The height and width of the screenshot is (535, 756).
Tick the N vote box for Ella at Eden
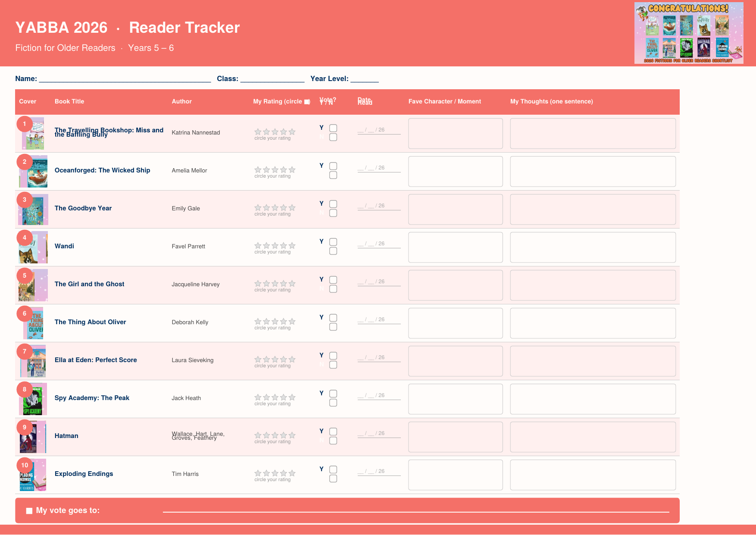click(x=333, y=365)
